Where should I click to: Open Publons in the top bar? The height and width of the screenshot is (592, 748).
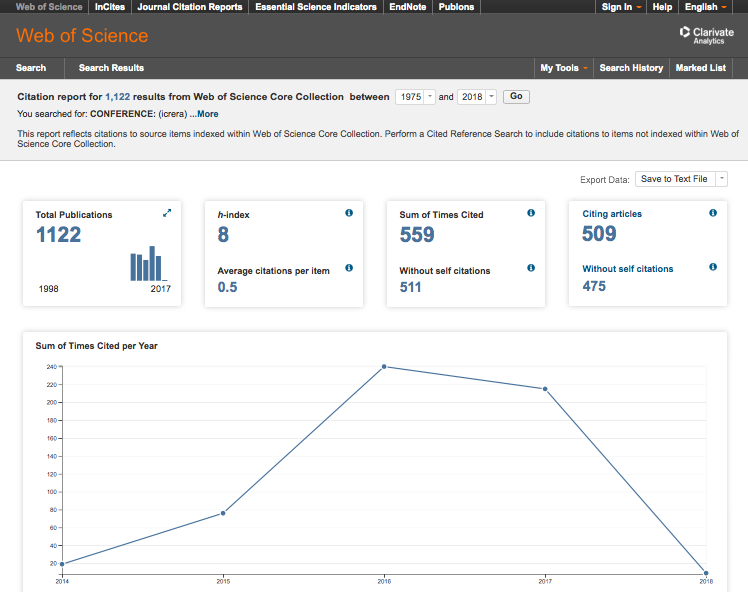[x=457, y=7]
